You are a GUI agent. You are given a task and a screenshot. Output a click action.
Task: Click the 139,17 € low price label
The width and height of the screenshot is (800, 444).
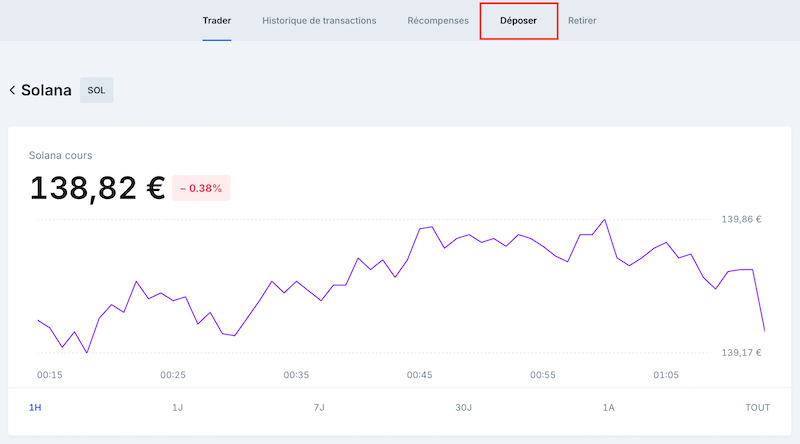point(741,353)
